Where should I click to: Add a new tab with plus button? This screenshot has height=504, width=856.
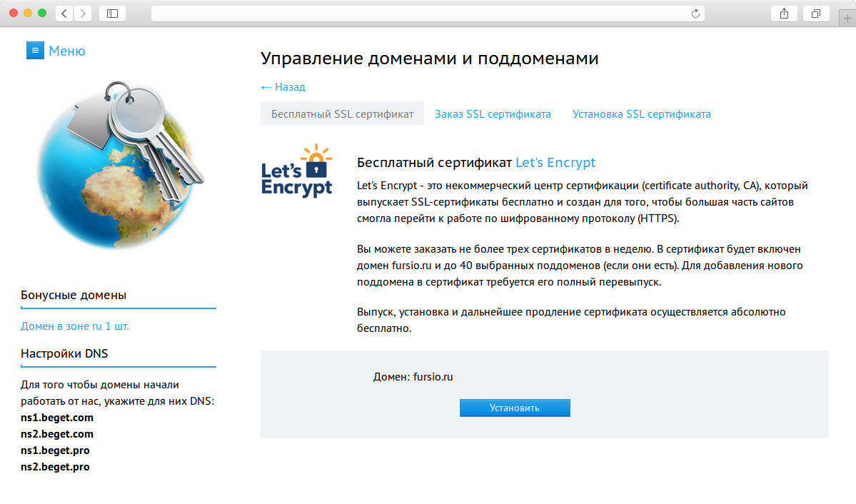pos(847,18)
